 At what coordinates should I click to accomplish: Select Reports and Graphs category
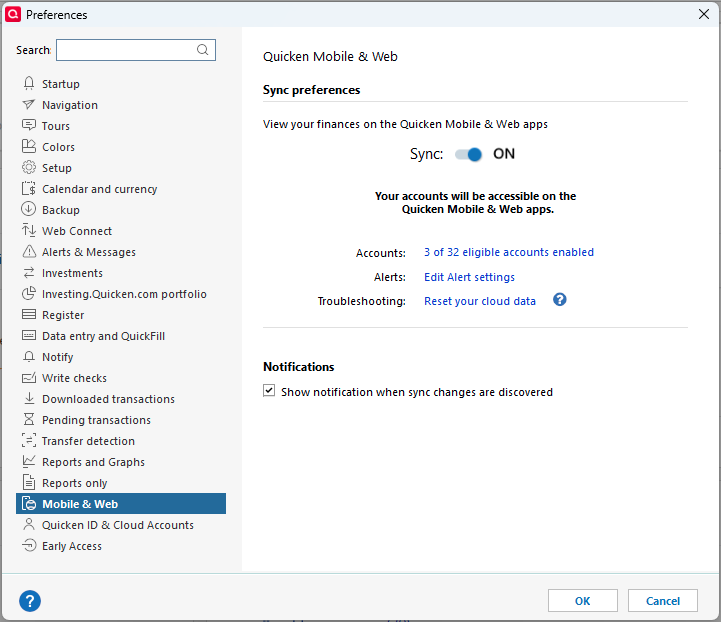point(93,462)
